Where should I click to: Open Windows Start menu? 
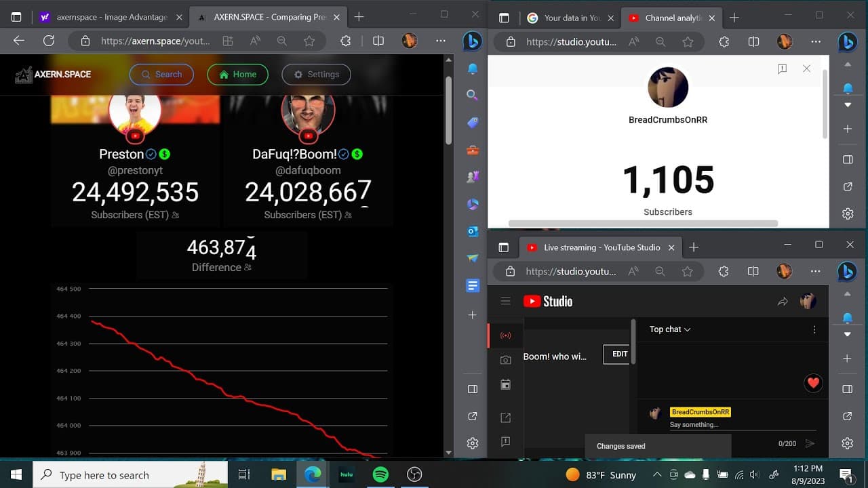click(16, 474)
